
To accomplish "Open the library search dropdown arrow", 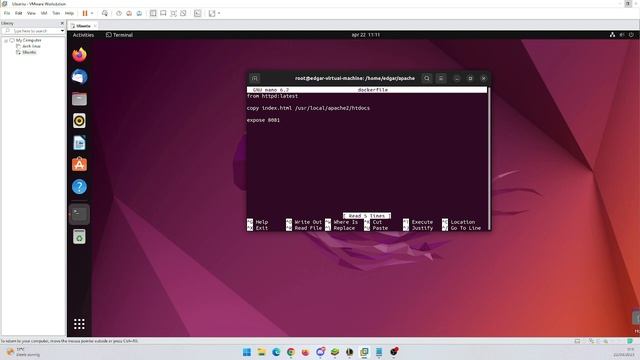I will coord(62,31).
